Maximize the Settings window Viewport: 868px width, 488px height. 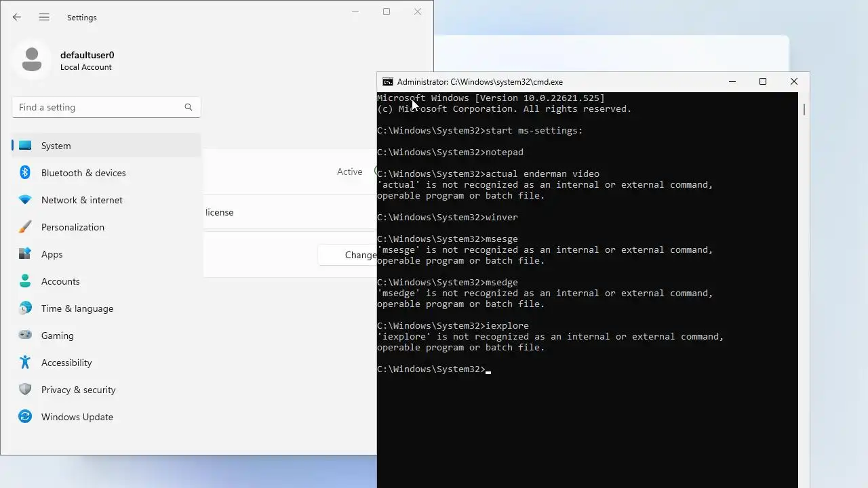click(x=387, y=12)
